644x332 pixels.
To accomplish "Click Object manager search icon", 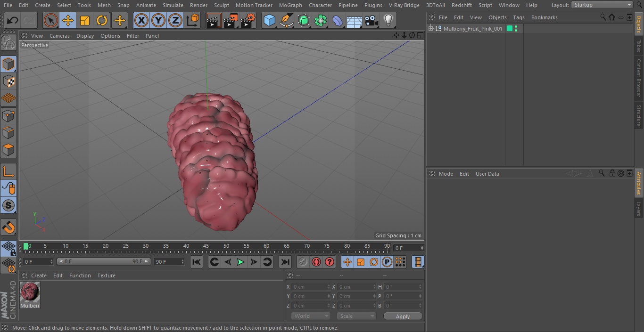I will pyautogui.click(x=603, y=17).
